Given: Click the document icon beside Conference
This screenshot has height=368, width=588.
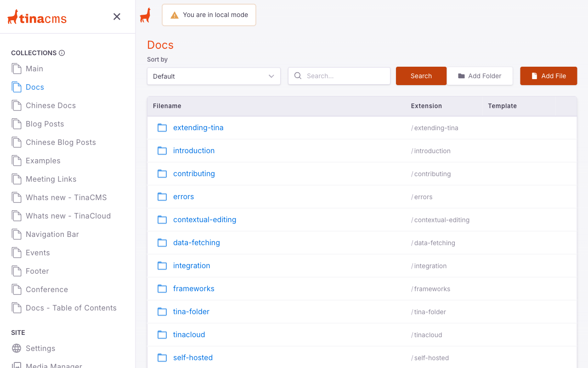Looking at the screenshot, I should (x=17, y=289).
